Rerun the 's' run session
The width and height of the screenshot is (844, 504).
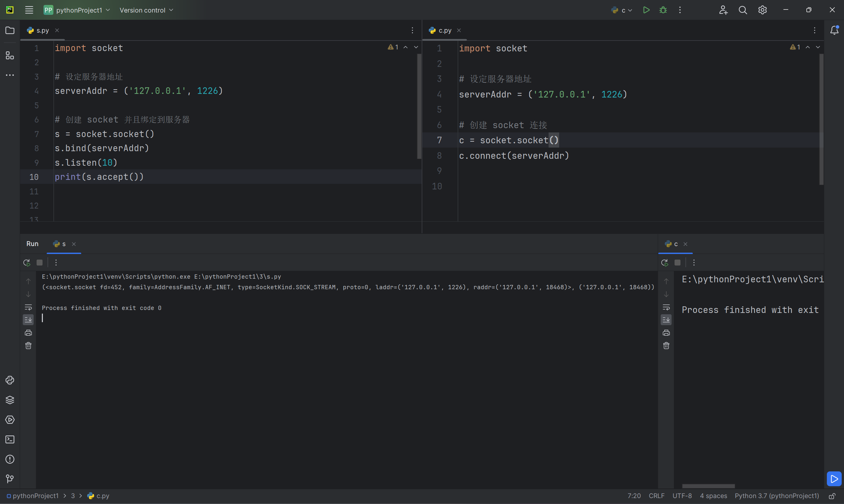click(27, 263)
